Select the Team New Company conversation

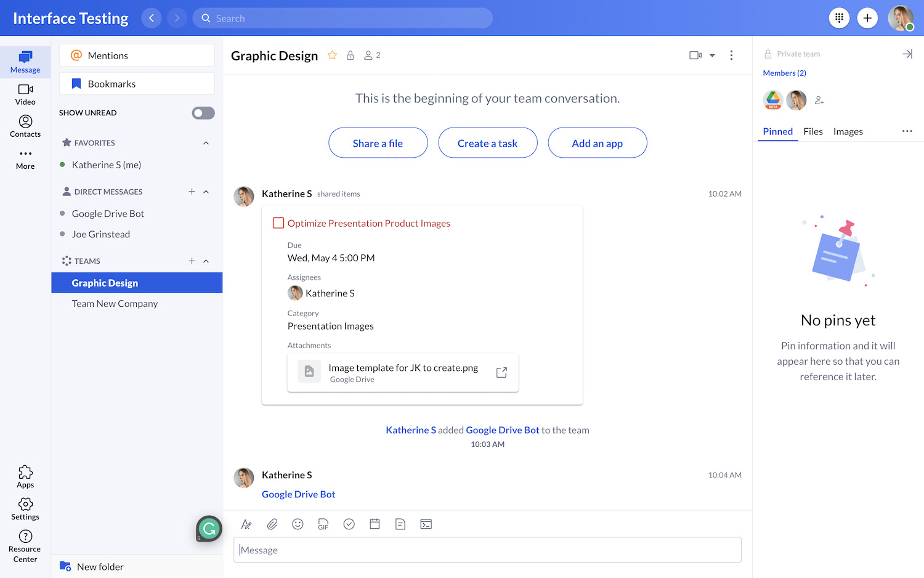pyautogui.click(x=137, y=304)
